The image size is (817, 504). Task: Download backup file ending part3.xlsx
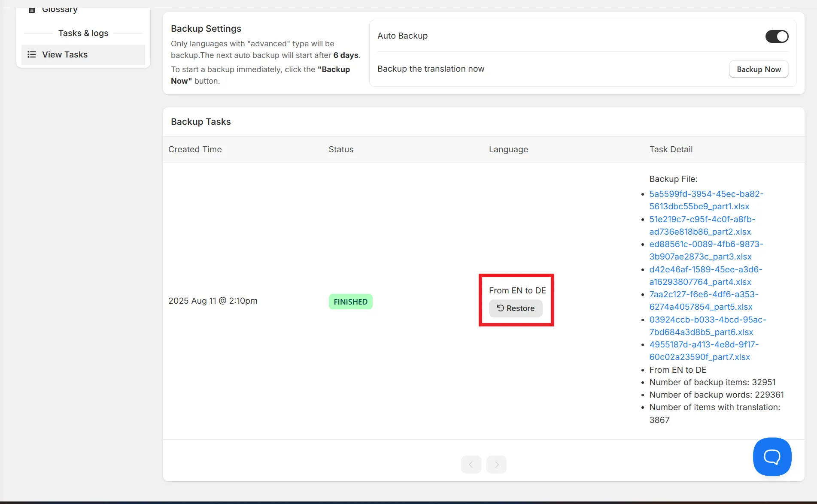click(x=706, y=250)
